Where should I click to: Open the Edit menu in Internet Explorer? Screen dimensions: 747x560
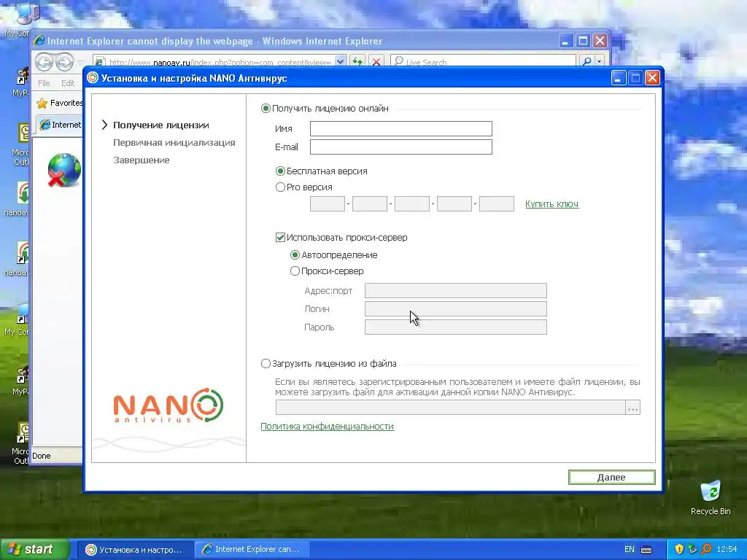(x=68, y=83)
